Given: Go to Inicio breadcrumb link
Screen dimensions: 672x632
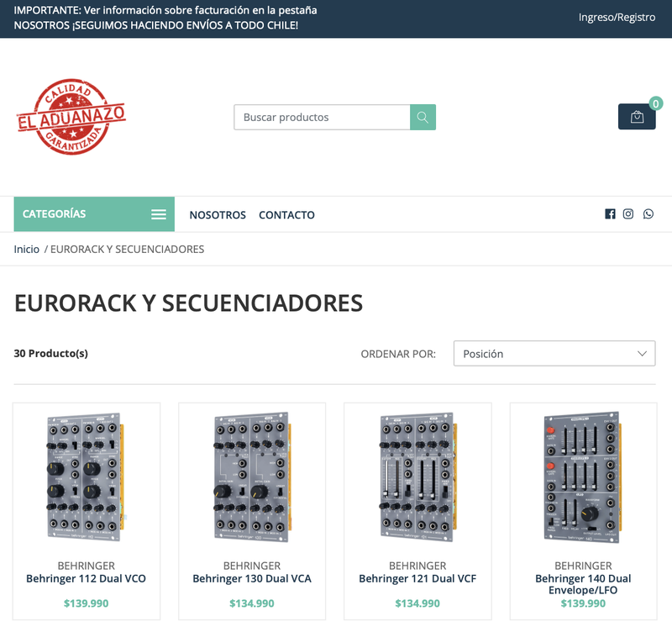Looking at the screenshot, I should click(27, 249).
